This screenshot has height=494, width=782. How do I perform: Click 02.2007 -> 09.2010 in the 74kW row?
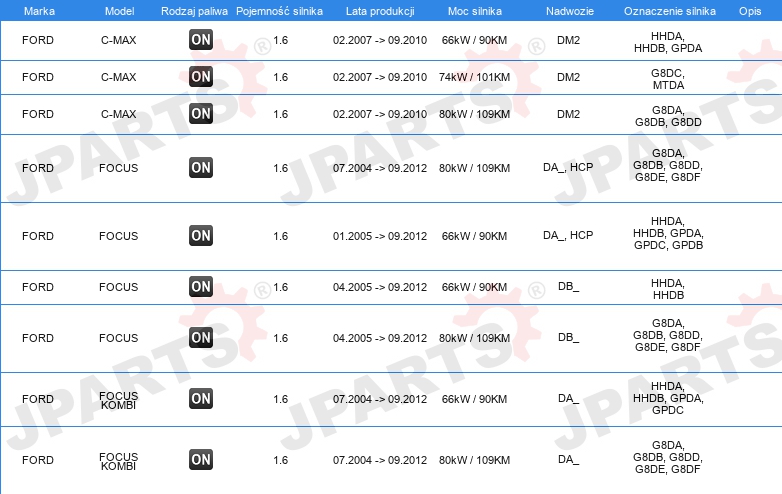(380, 77)
